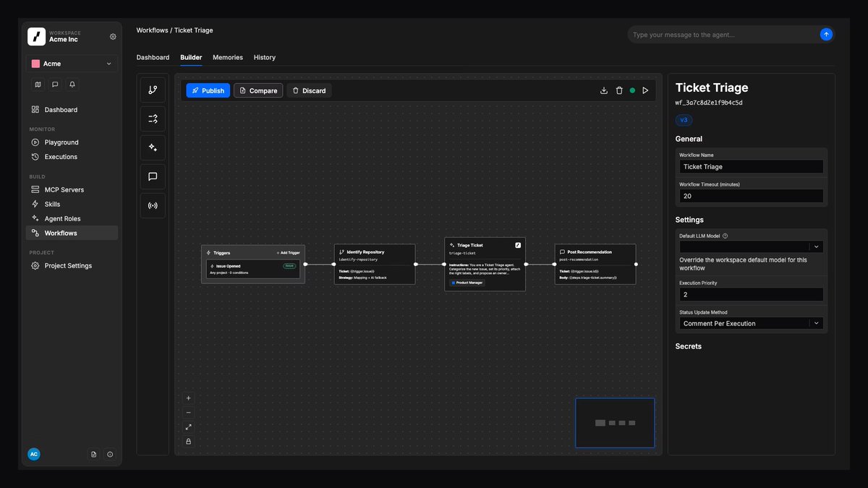
Task: Open Workflows in the sidebar
Action: point(72,233)
